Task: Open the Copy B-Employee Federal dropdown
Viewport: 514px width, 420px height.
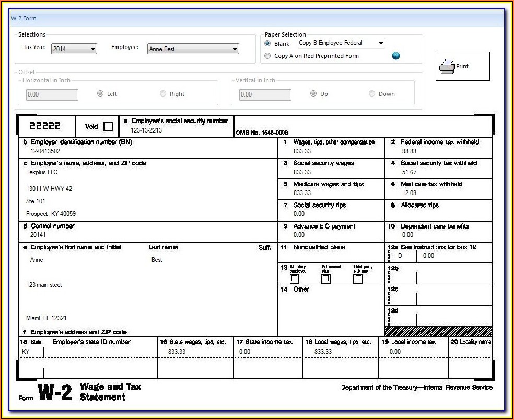Action: click(341, 43)
